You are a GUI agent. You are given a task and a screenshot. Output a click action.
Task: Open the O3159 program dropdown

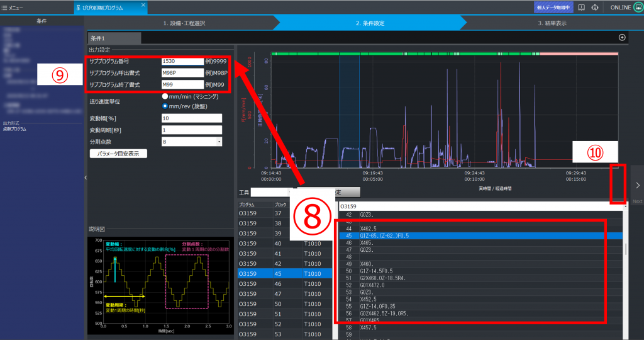483,207
